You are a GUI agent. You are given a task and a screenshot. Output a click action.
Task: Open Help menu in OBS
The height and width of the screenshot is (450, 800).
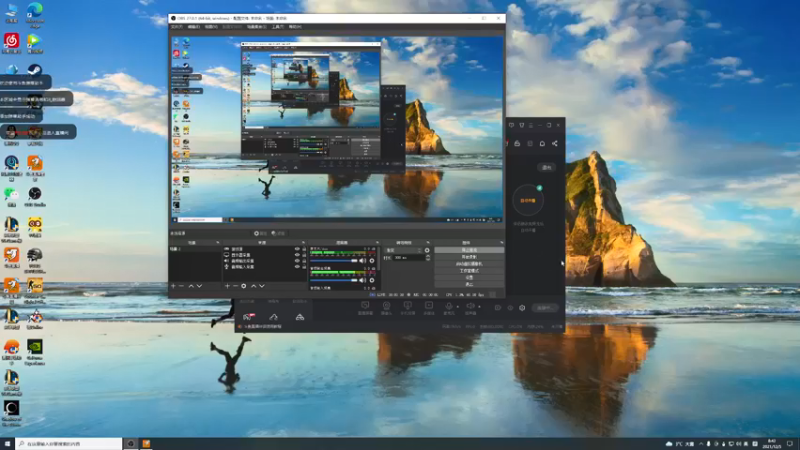[295, 27]
